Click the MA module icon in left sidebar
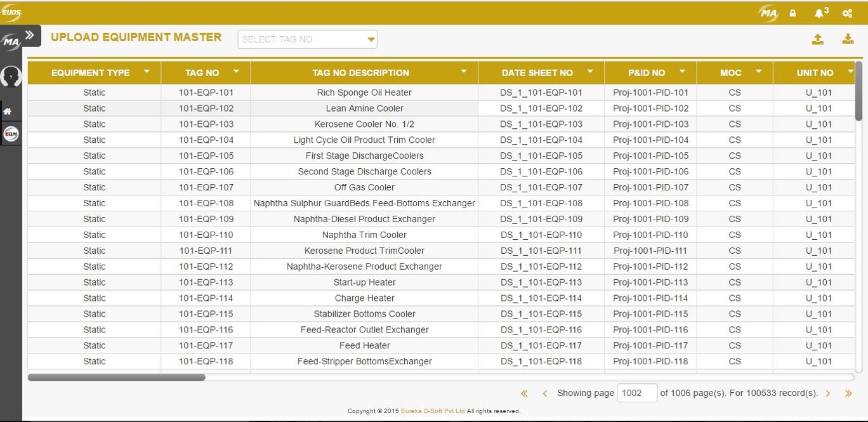This screenshot has width=868, height=422. 11,43
